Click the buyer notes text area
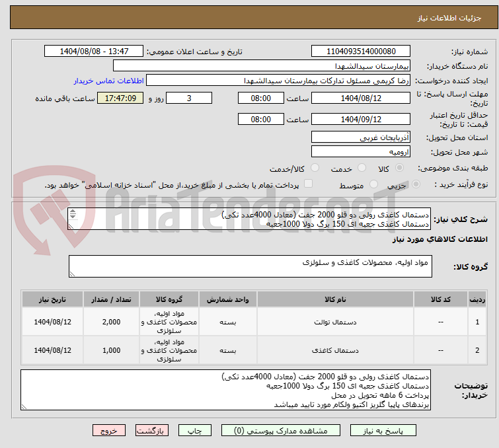The width and height of the screenshot is (499, 448). [225, 390]
